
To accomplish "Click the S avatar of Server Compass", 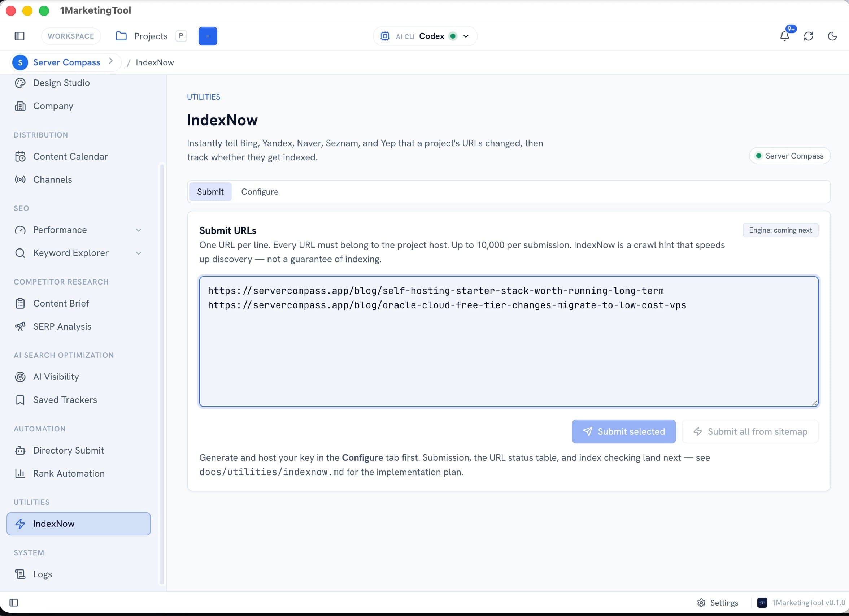I will [20, 62].
